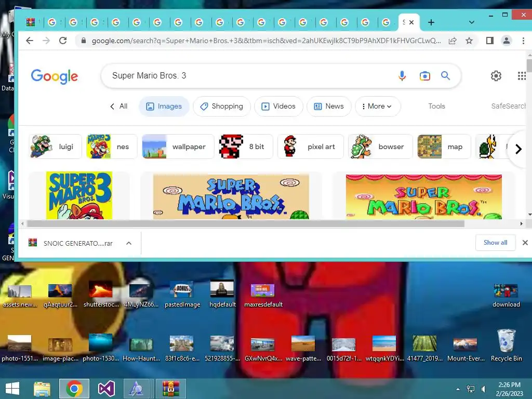The width and height of the screenshot is (532, 399).
Task: Open the blue-logo title screen image
Action: pyautogui.click(x=231, y=197)
